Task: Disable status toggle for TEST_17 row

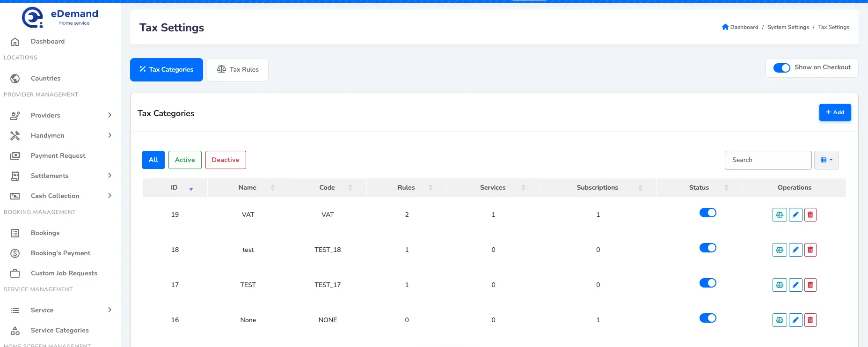Action: (708, 283)
